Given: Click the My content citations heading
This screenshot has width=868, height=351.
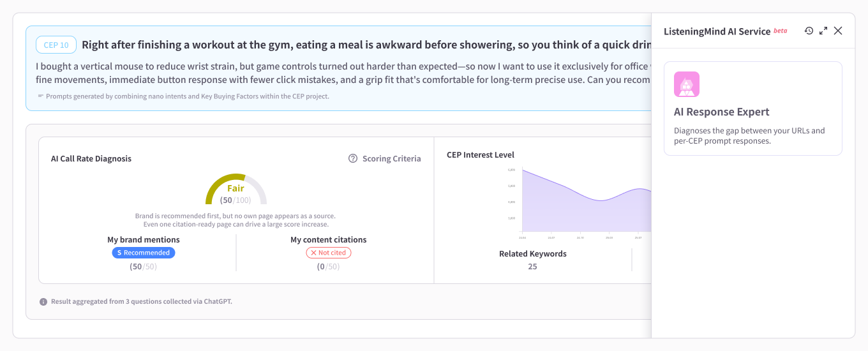Looking at the screenshot, I should click(329, 240).
